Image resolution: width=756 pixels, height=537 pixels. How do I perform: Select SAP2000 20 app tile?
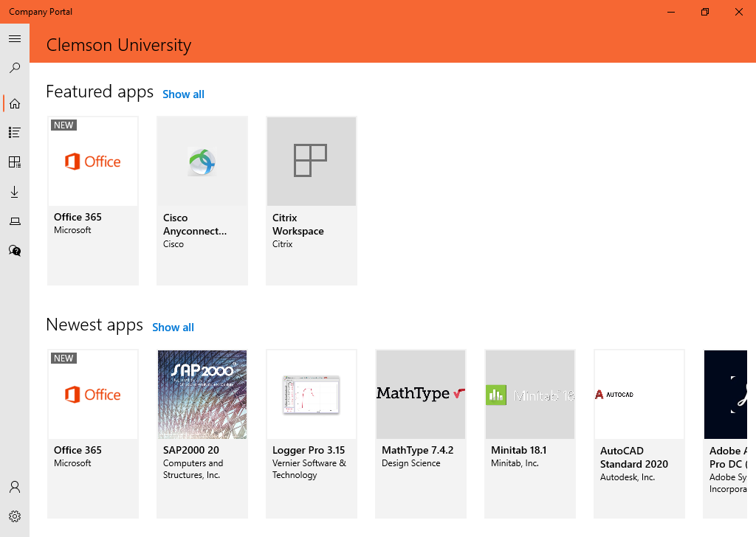[202, 433]
